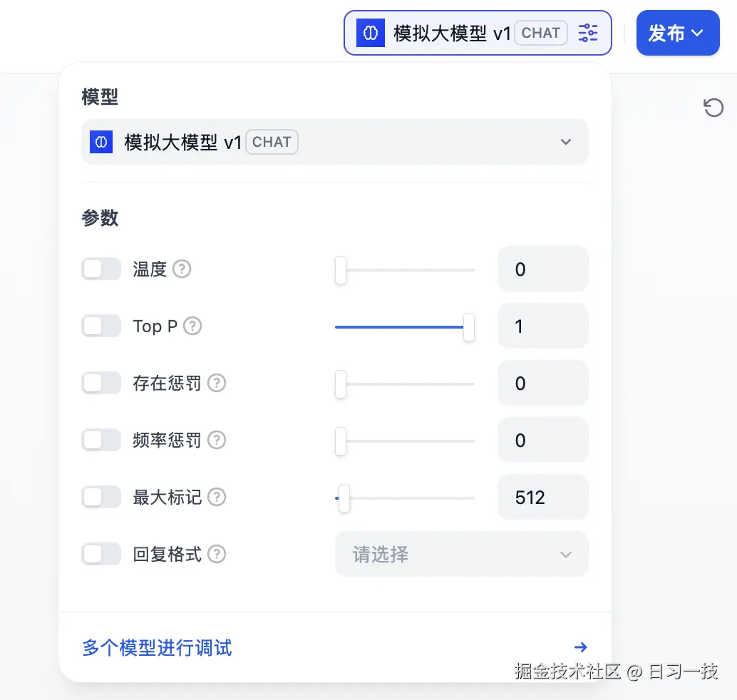Toggle the 回复格式 switch on
The height and width of the screenshot is (700, 737).
pos(101,554)
